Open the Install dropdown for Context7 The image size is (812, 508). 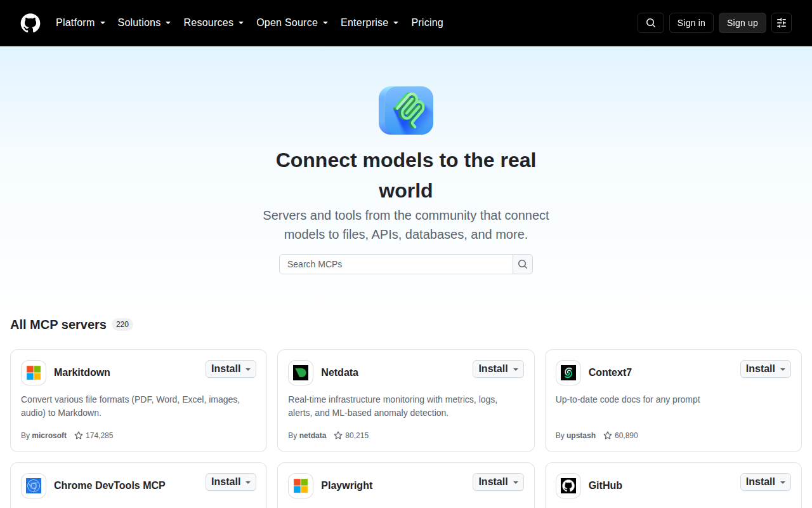766,369
